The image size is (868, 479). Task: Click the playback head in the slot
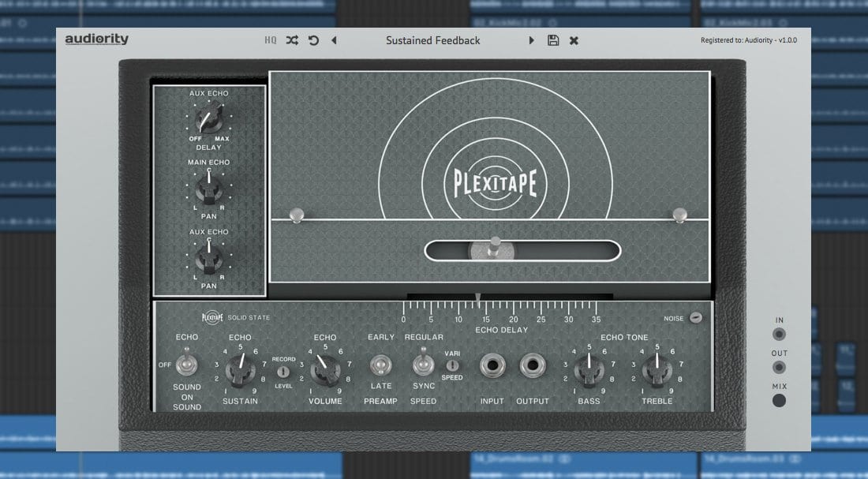click(493, 249)
